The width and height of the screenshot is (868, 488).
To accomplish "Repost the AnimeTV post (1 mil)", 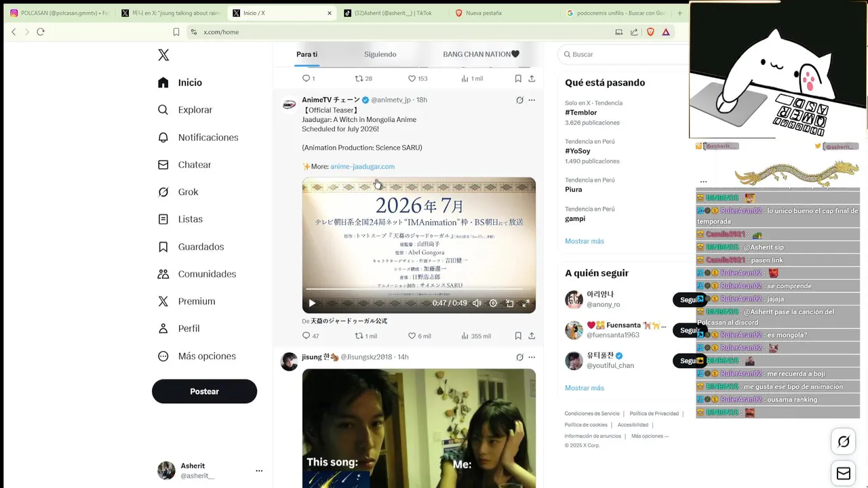I will tap(366, 335).
